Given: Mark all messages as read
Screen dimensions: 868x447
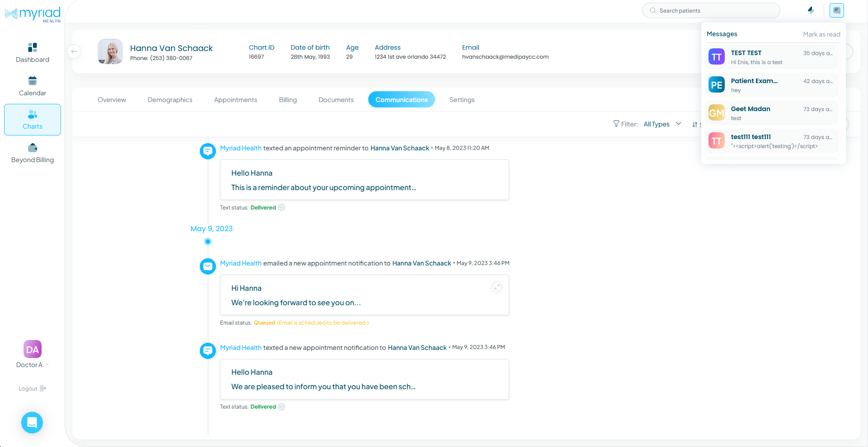Looking at the screenshot, I should coord(821,34).
